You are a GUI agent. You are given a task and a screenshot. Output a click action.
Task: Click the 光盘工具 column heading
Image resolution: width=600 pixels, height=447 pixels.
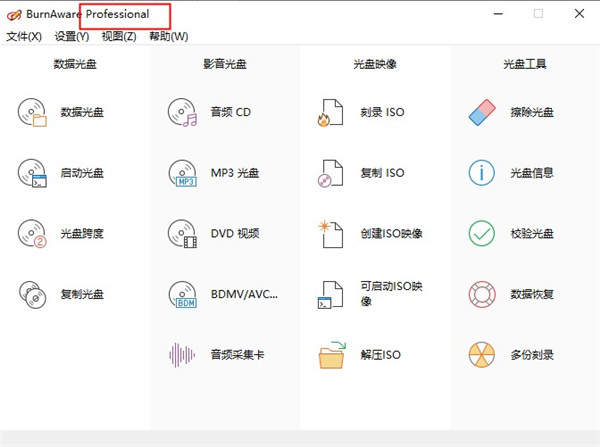click(x=525, y=64)
